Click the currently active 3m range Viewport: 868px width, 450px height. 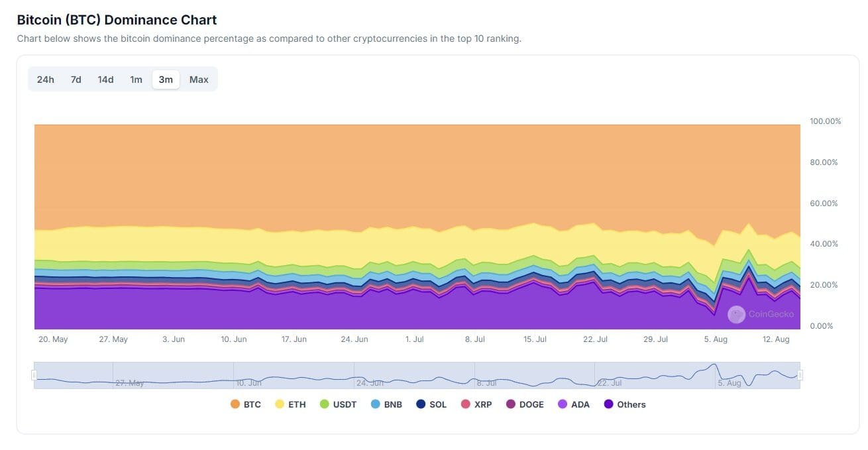click(165, 79)
